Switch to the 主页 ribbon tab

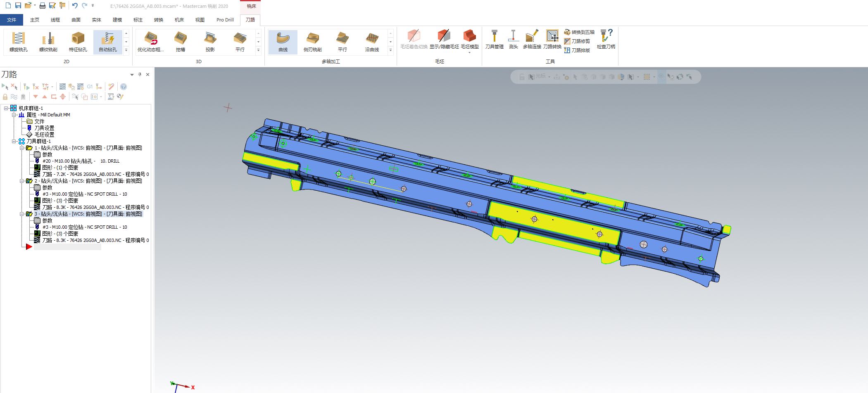click(x=35, y=20)
